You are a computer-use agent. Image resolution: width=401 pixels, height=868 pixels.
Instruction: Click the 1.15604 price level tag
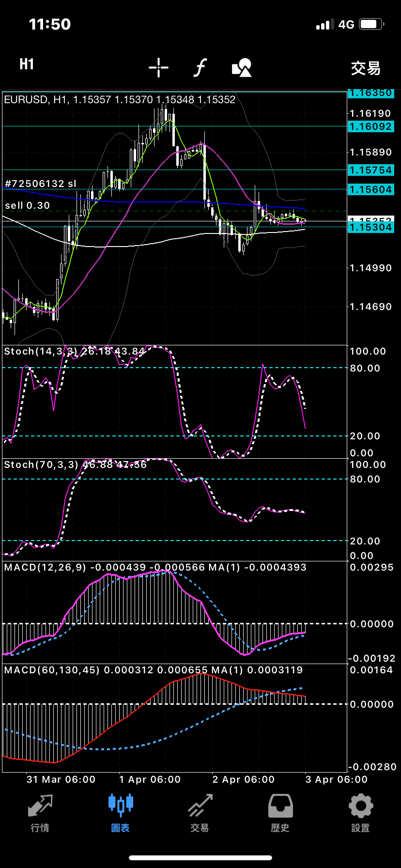click(370, 189)
